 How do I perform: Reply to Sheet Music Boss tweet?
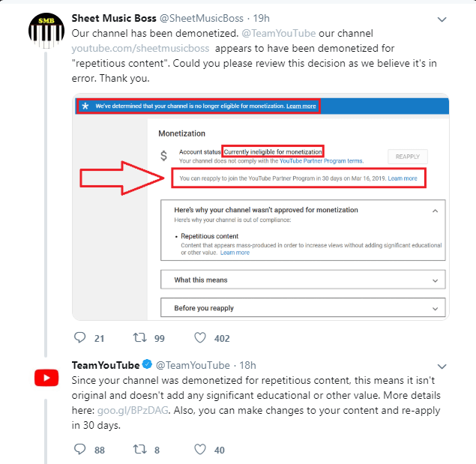(79, 338)
